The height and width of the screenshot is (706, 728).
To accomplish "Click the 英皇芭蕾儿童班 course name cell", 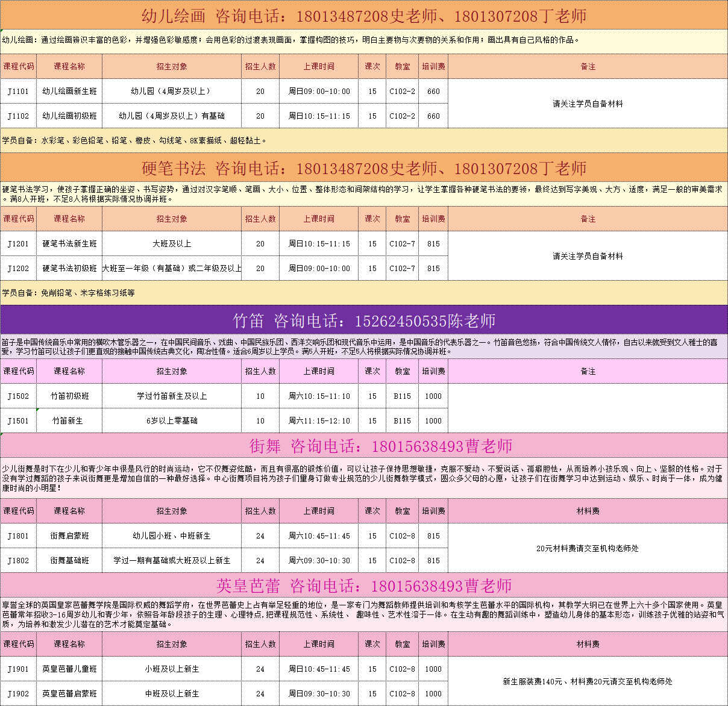I will point(69,669).
